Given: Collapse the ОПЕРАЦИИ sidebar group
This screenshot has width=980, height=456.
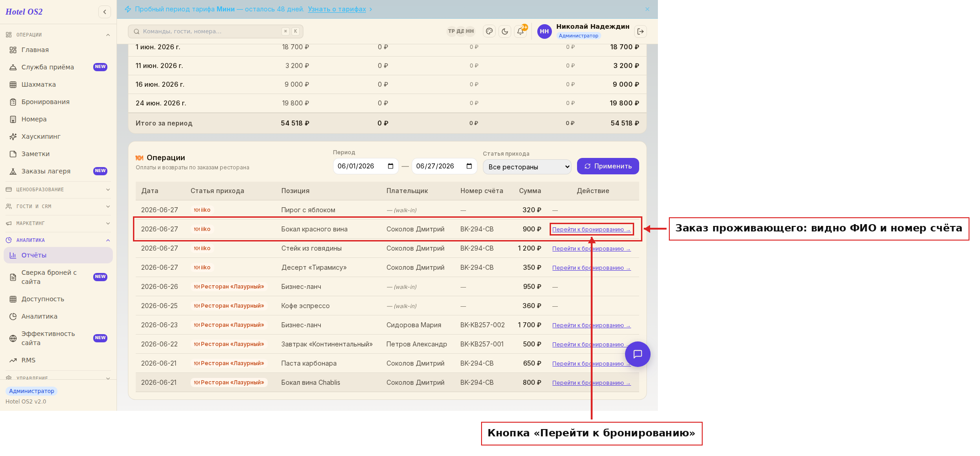Looking at the screenshot, I should [58, 35].
